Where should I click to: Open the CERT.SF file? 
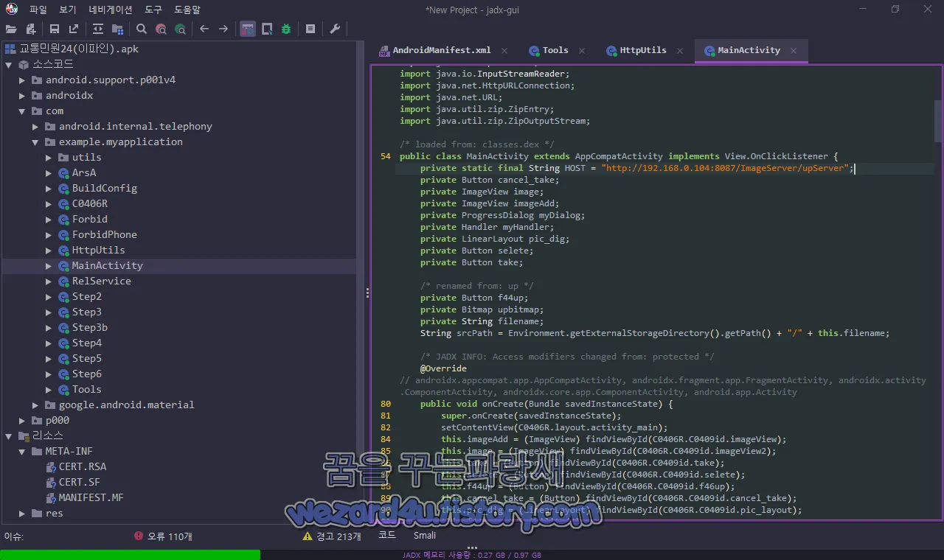[x=79, y=482]
